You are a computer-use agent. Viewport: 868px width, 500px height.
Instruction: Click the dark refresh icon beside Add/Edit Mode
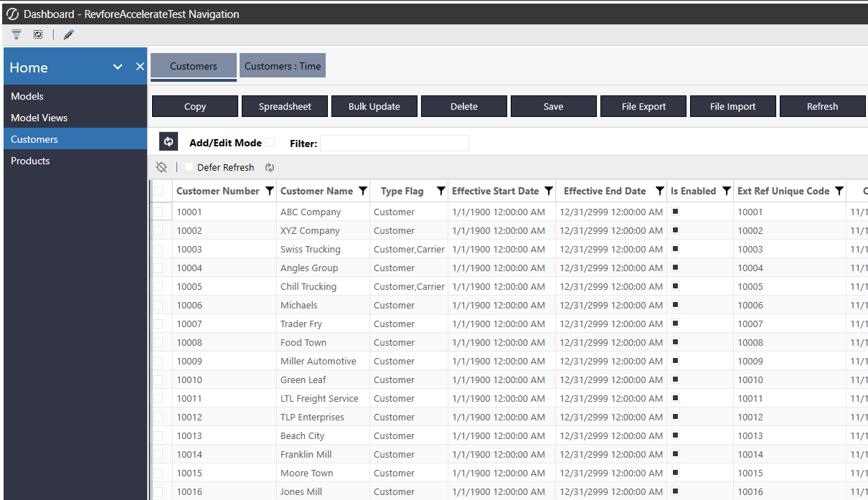click(x=169, y=142)
